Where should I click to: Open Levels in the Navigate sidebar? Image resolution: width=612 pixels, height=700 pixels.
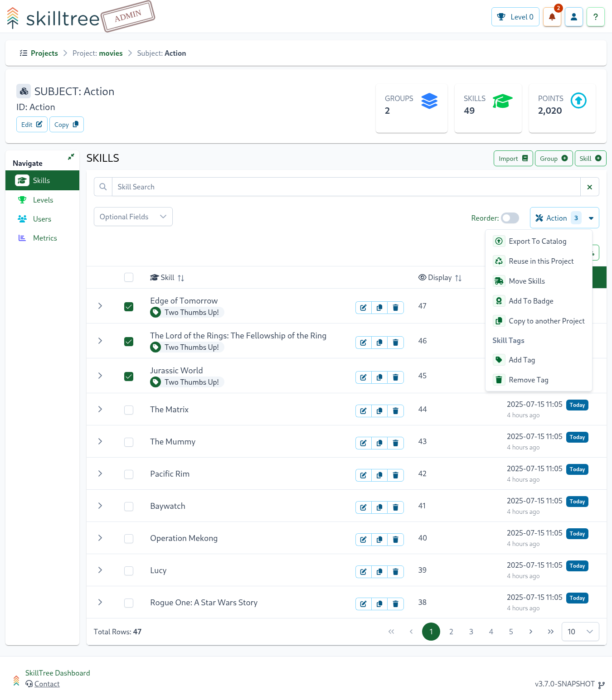coord(42,200)
